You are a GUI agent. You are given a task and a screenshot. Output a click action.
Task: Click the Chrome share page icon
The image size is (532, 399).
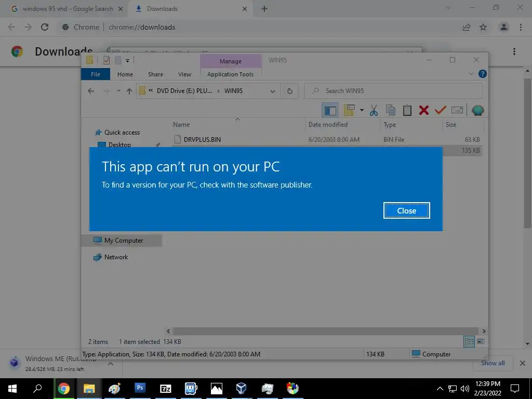click(x=467, y=27)
